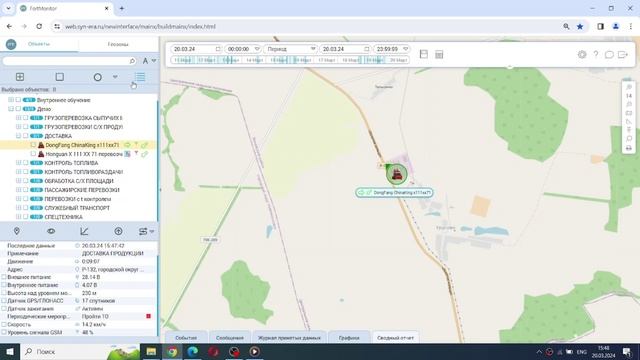Click the search magnifier in the object search box
Viewport: 640px width, 360px height.
[132, 61]
